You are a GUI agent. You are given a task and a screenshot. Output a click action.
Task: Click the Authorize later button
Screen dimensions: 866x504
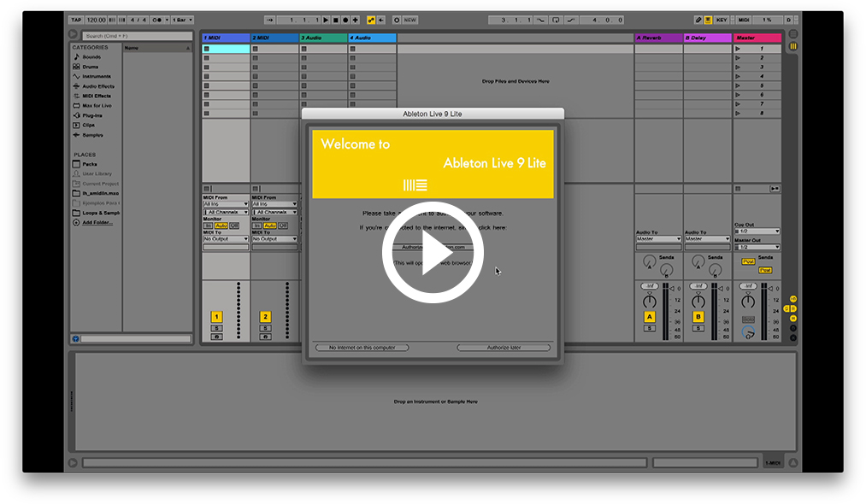[504, 348]
